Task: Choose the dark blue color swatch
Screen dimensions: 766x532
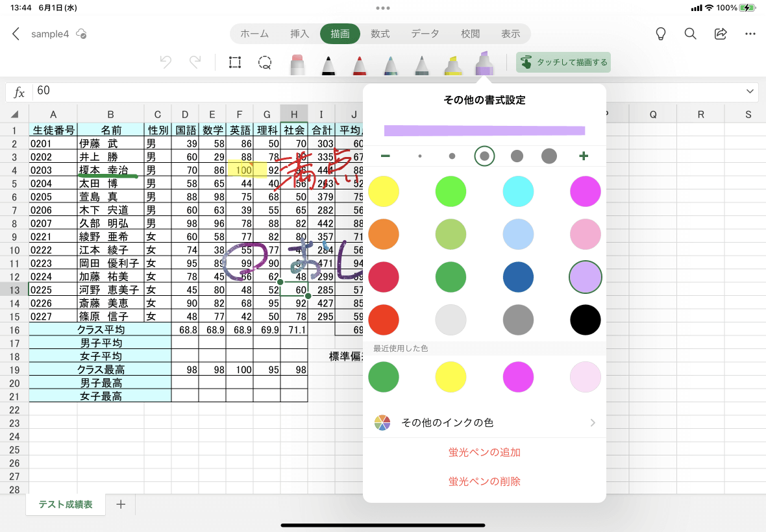Action: click(518, 277)
